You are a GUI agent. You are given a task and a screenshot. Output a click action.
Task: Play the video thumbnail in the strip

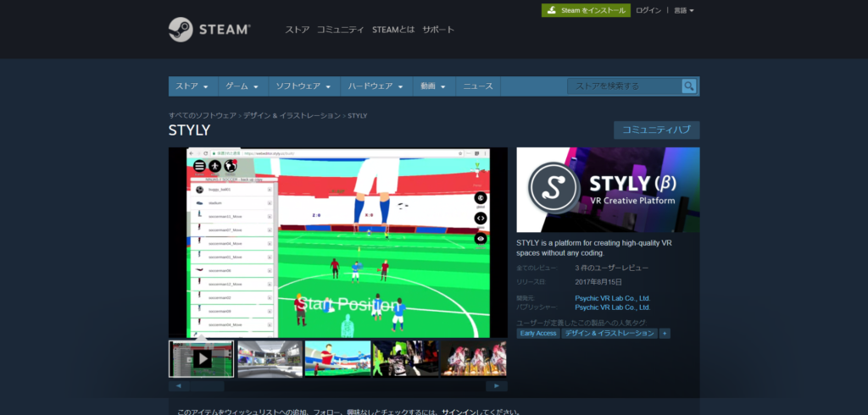202,359
